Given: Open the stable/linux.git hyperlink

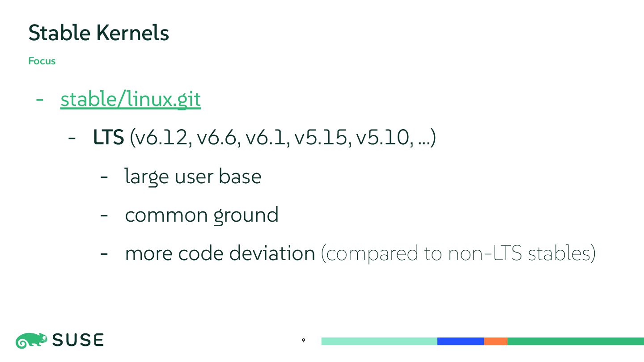Looking at the screenshot, I should (131, 100).
